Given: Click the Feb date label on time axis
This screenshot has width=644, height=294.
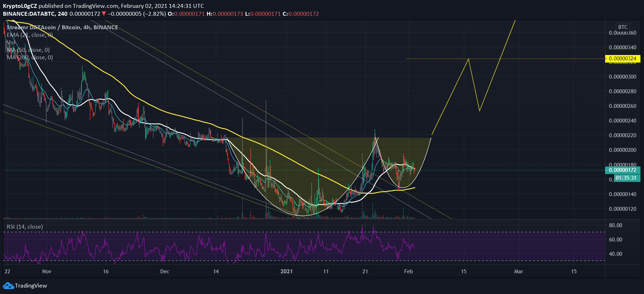Looking at the screenshot, I should coord(409,271).
